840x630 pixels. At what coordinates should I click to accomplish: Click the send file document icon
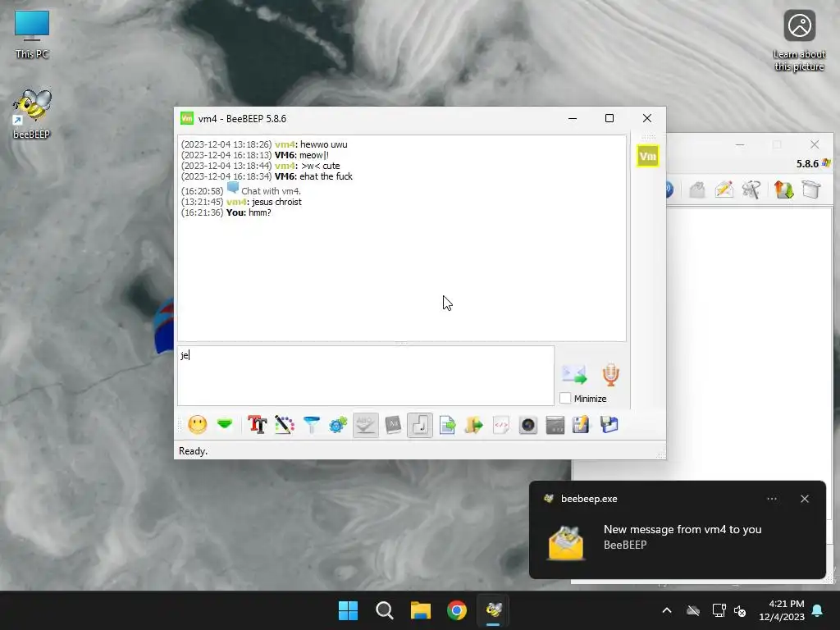coord(447,425)
